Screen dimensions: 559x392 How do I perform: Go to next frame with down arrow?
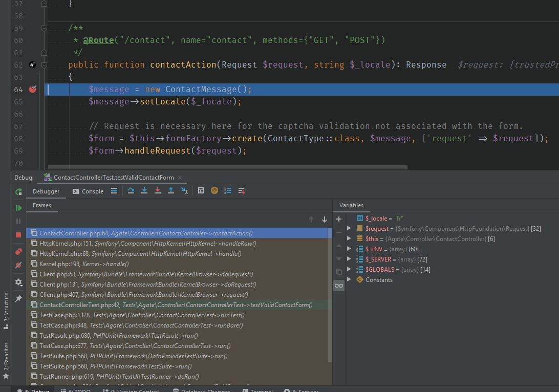point(325,220)
